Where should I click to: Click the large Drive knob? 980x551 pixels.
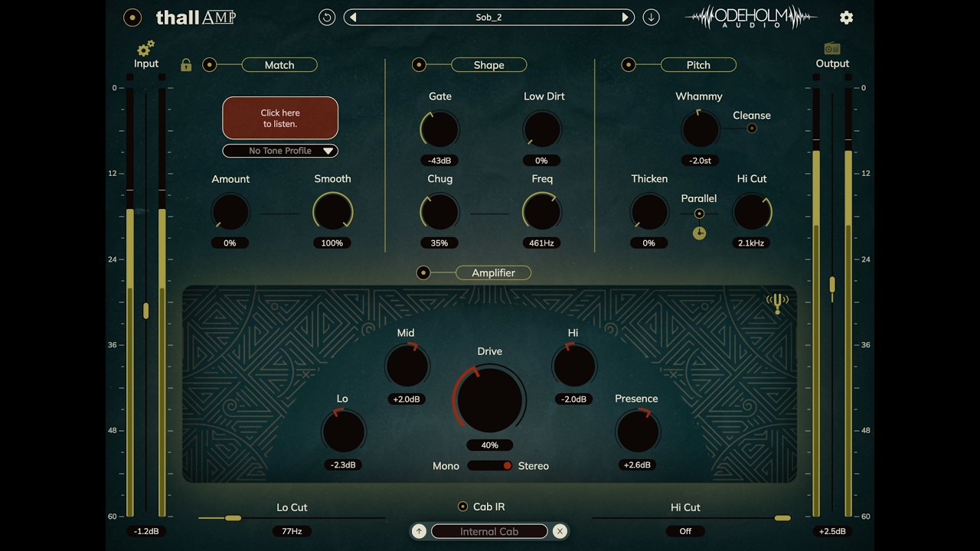(490, 399)
